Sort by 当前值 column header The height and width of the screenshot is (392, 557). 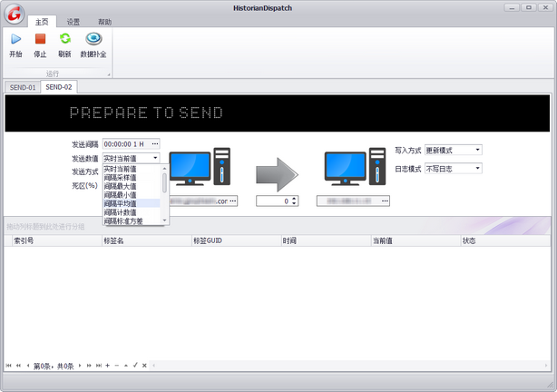415,241
